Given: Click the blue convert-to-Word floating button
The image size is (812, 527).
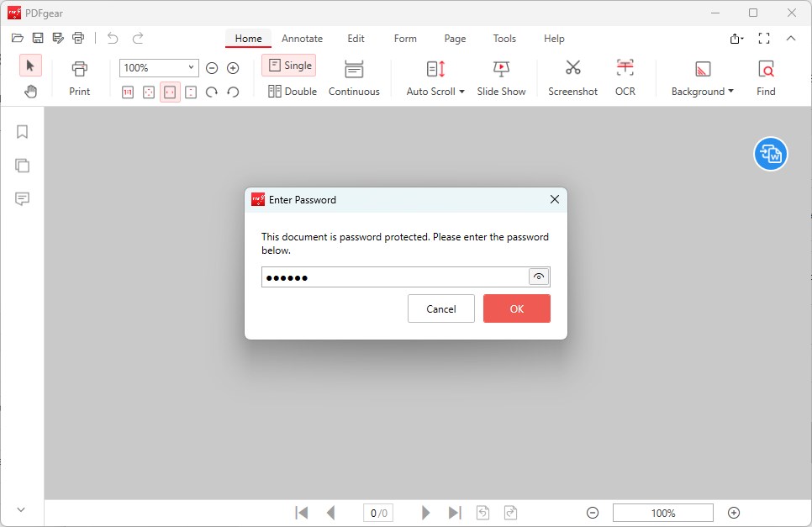Looking at the screenshot, I should 770,154.
